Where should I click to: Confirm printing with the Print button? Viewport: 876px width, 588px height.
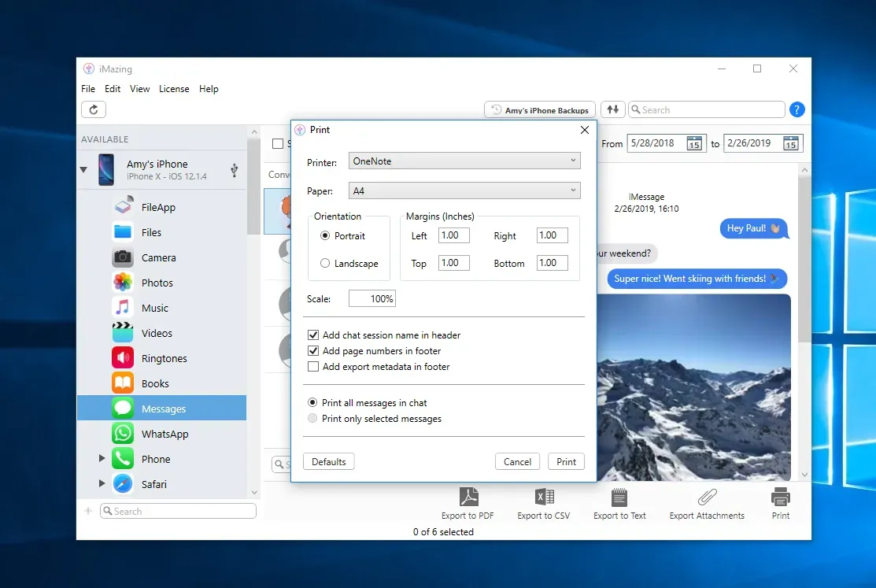566,461
